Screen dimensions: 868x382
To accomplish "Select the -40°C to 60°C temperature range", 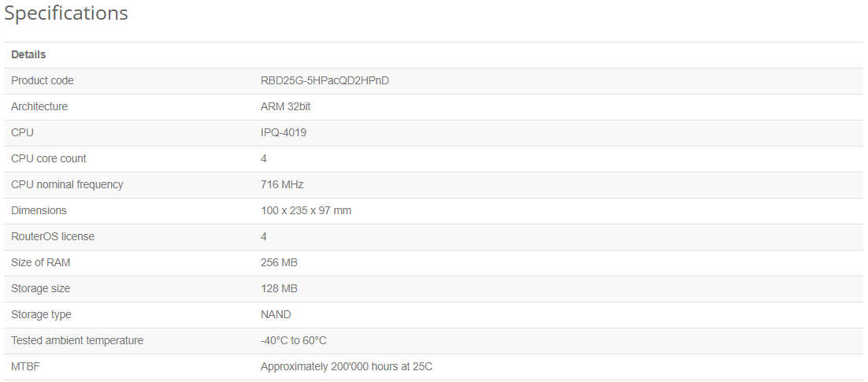I will tap(293, 341).
